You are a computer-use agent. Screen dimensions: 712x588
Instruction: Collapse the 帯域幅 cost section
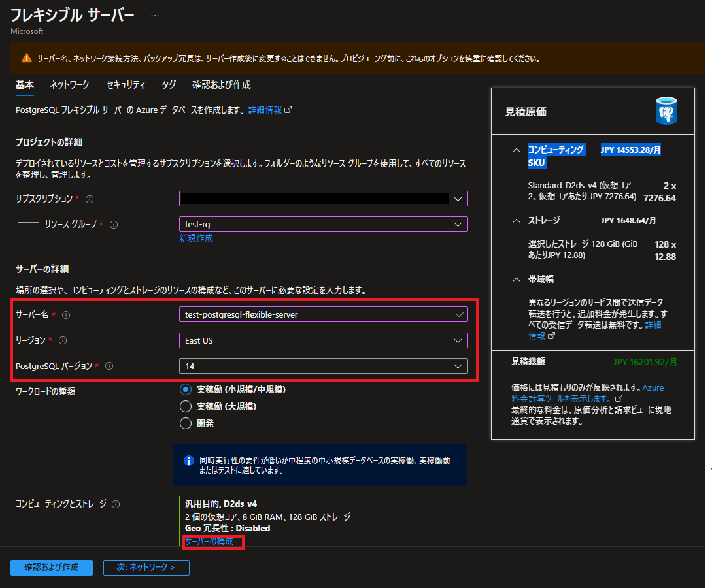click(517, 280)
